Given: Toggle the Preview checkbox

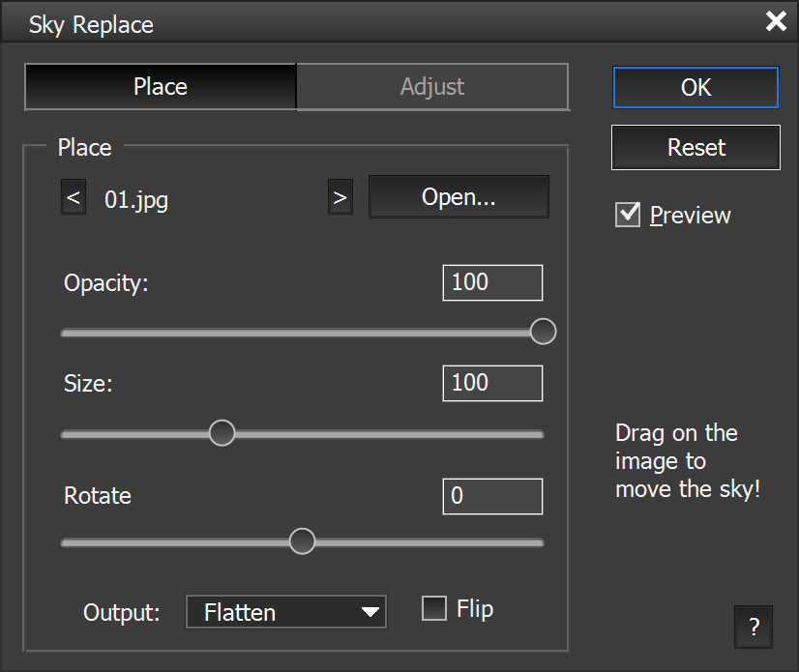Looking at the screenshot, I should tap(628, 215).
